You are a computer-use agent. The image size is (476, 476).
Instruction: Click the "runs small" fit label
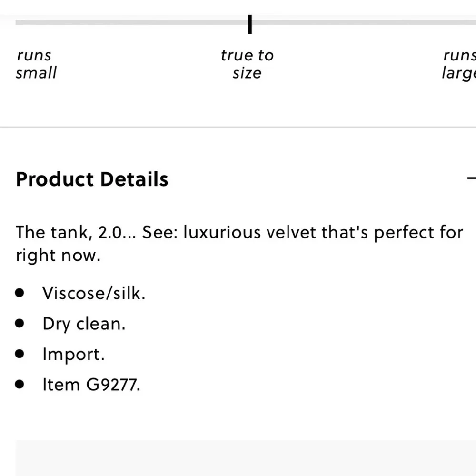[x=36, y=64]
